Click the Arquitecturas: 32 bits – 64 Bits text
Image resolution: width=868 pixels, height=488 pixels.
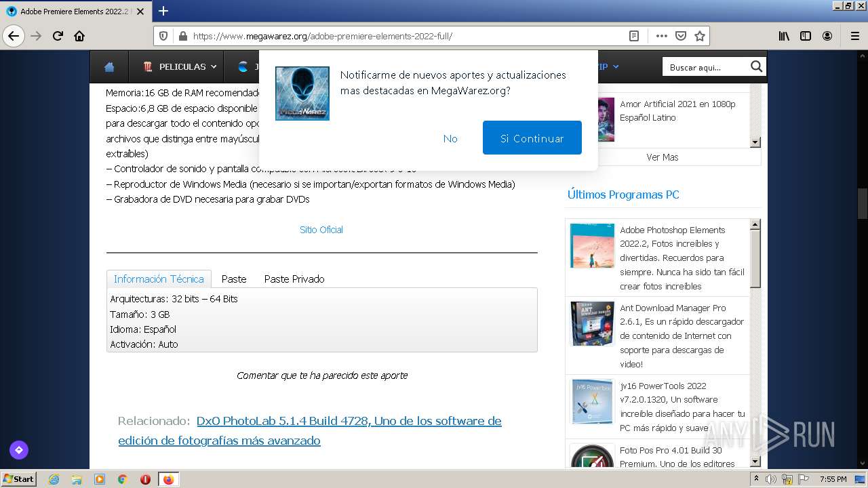pos(174,299)
